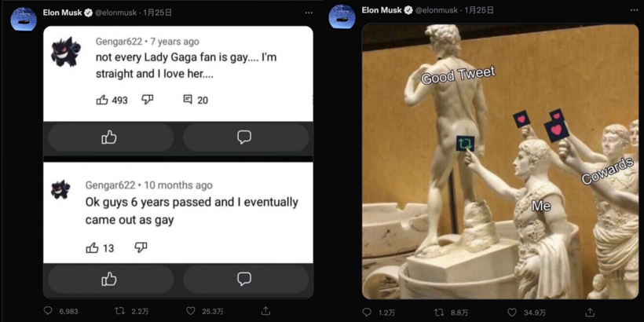View the Good Tweet statue meme image
The height and width of the screenshot is (322, 644).
coord(499,161)
